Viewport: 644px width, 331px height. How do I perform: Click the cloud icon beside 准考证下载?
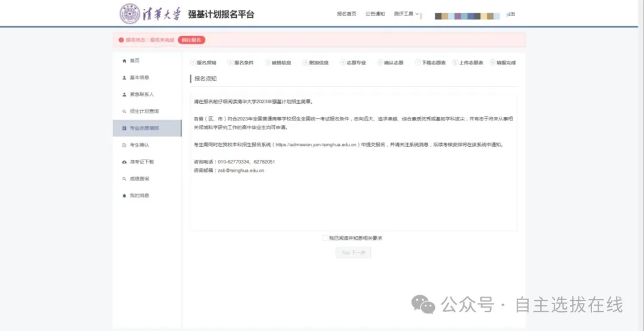coord(124,162)
